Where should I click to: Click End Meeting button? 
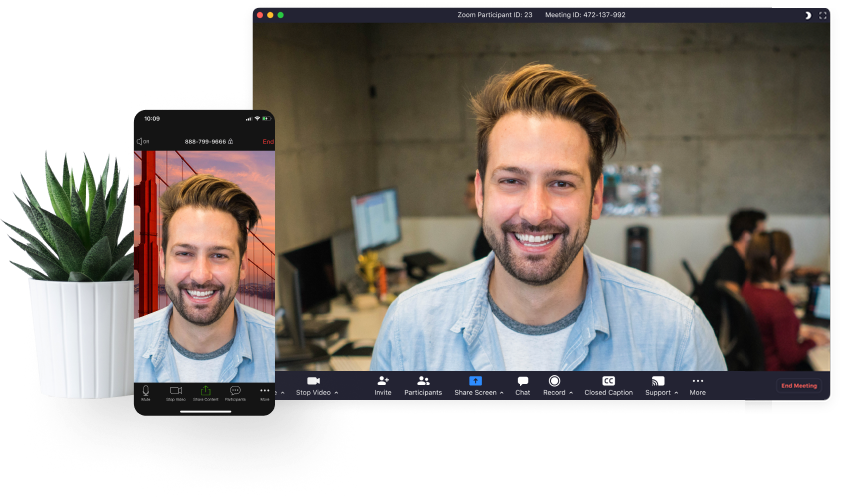tap(799, 386)
